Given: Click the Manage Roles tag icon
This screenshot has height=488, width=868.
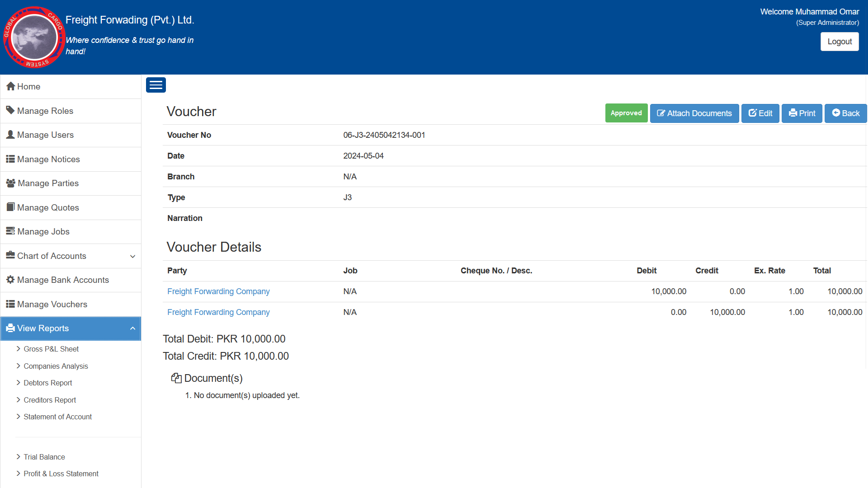Looking at the screenshot, I should [x=10, y=110].
